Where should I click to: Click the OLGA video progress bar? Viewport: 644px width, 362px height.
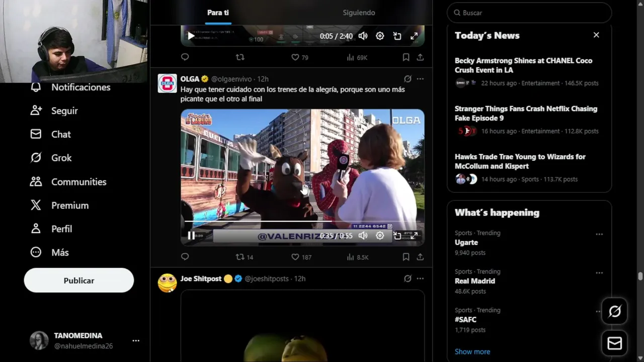(302, 221)
